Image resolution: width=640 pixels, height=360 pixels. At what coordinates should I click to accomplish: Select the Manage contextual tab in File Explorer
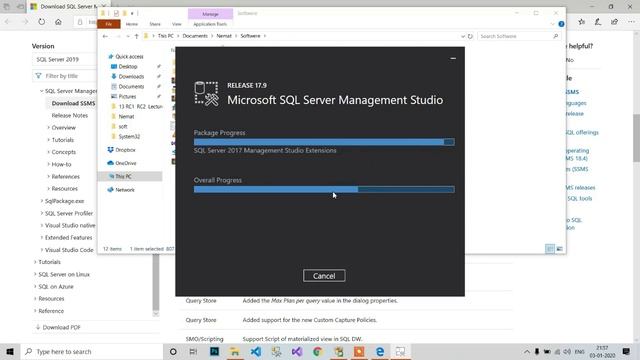coord(210,14)
